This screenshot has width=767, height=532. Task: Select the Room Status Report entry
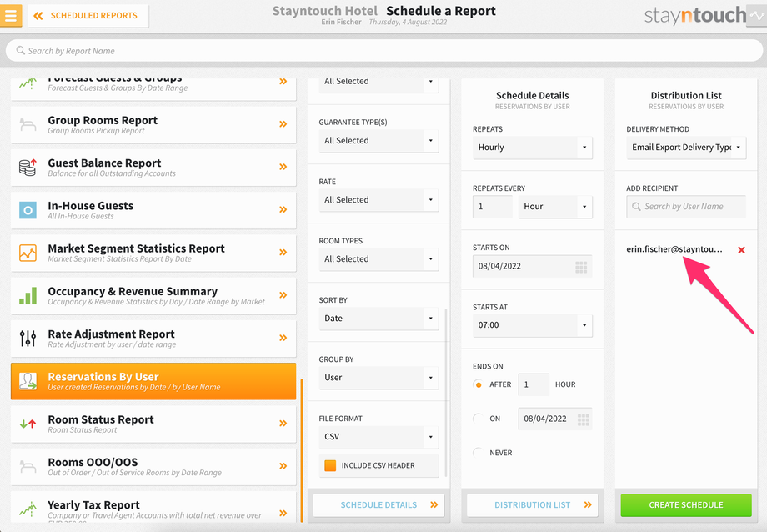coord(153,424)
